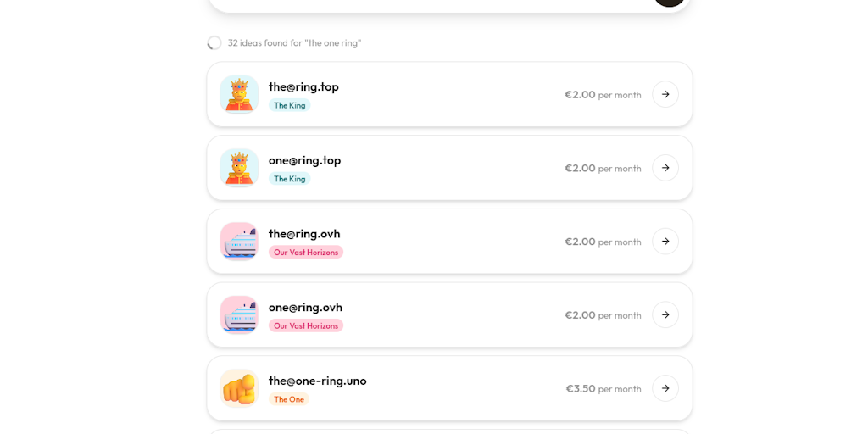This screenshot has height=434, width=868.
Task: Click "The King" tag under the@ring.top
Action: tap(289, 105)
